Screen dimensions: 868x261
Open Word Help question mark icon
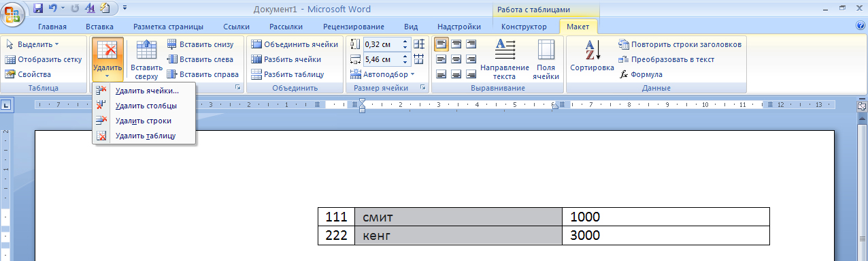860,26
